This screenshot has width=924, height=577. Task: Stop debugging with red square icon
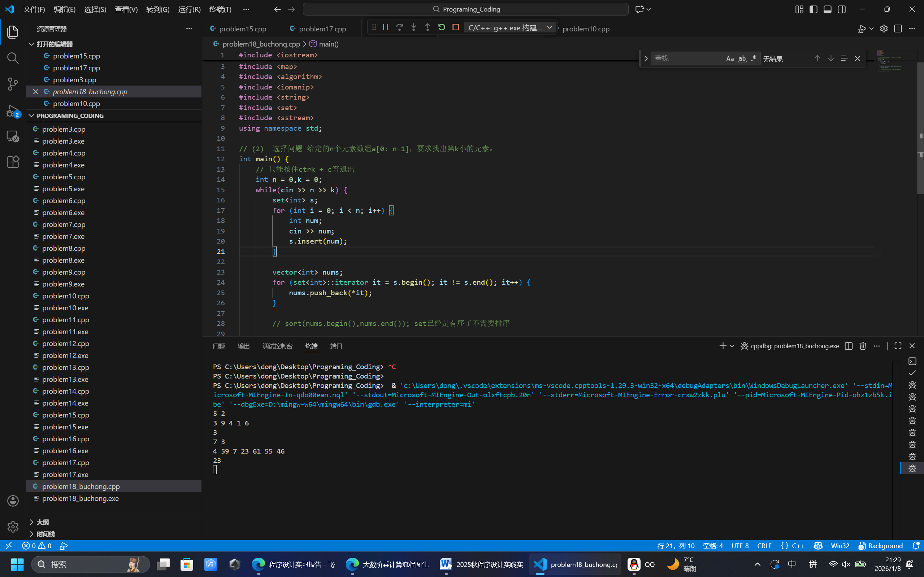point(456,27)
